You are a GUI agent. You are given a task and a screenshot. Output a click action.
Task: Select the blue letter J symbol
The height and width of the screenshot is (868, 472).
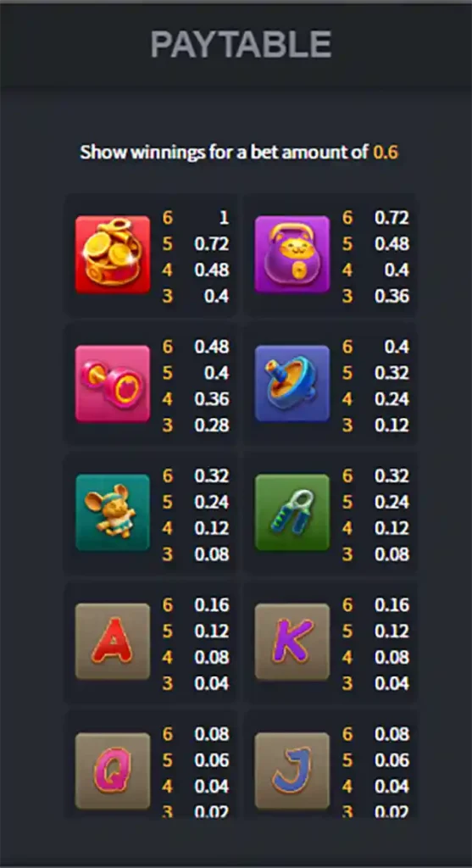pyautogui.click(x=292, y=771)
